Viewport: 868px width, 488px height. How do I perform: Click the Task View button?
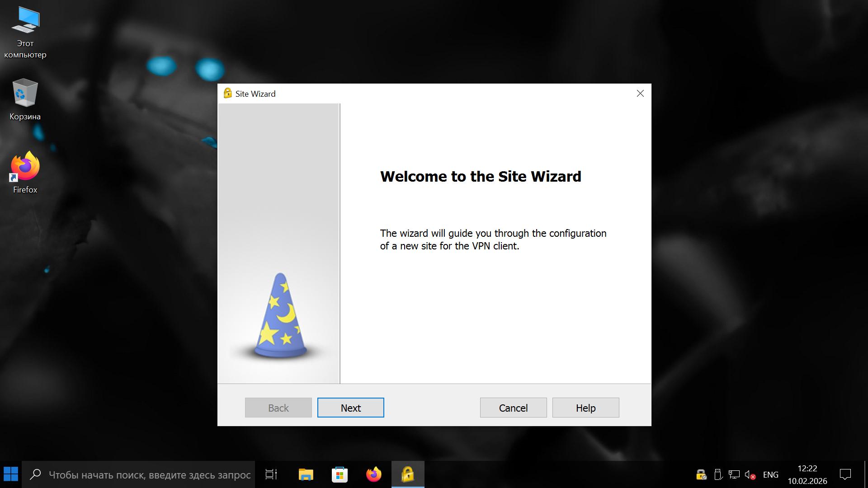click(x=271, y=474)
